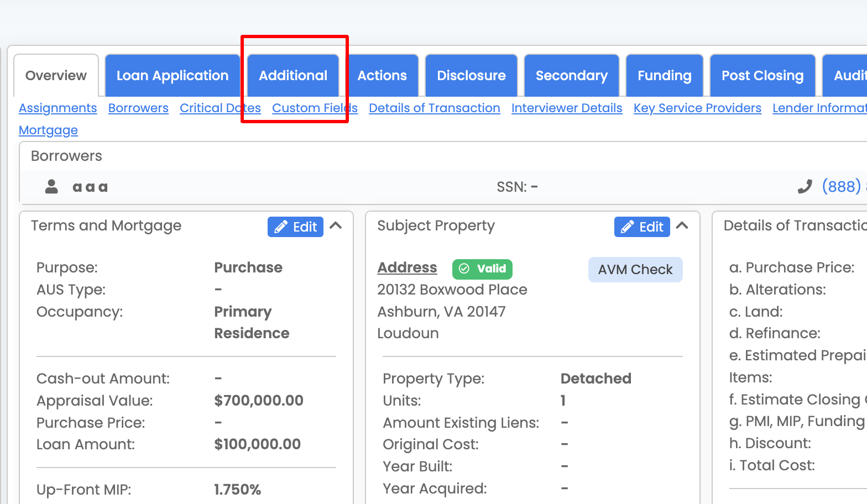Open the Additional tab

coord(293,75)
